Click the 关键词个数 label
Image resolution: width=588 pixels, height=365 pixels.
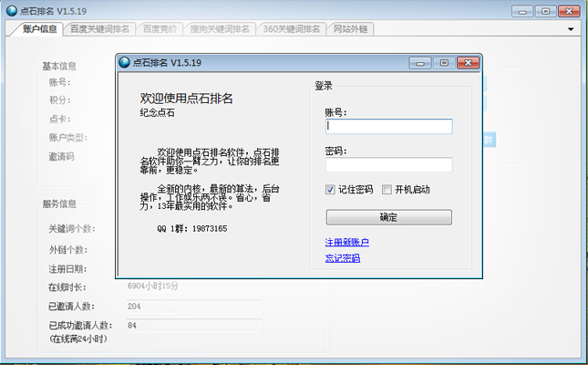[x=72, y=229]
